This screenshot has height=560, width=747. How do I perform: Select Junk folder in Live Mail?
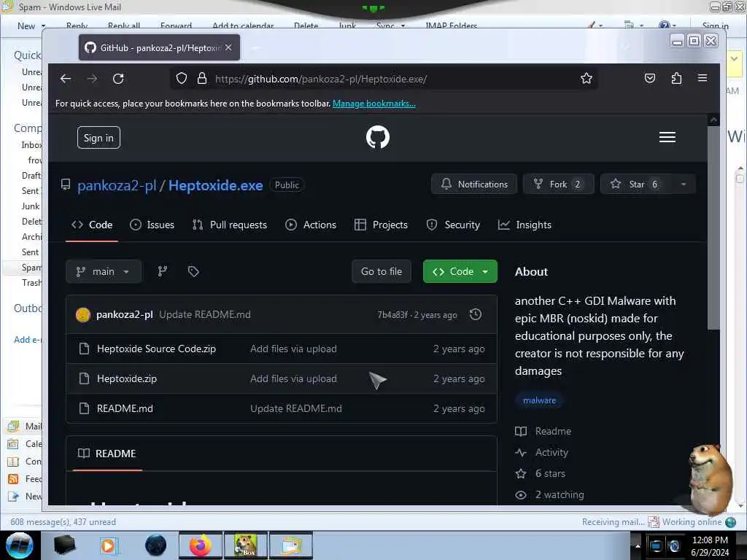tap(31, 206)
